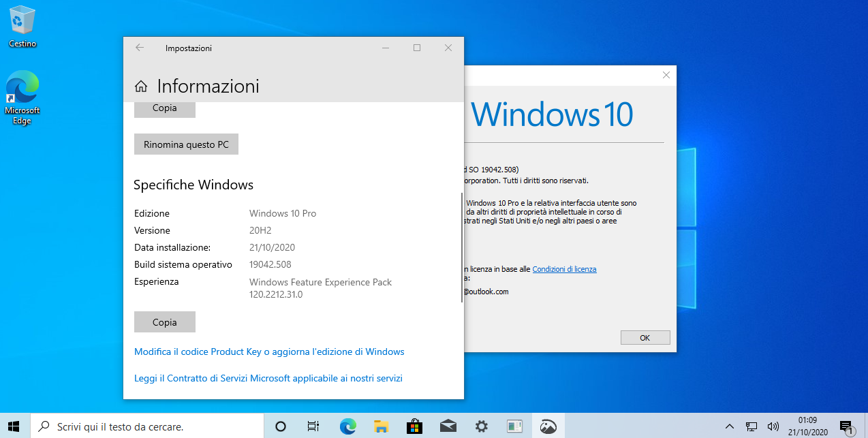Open File Explorer from the taskbar
The image size is (868, 438).
(382, 426)
